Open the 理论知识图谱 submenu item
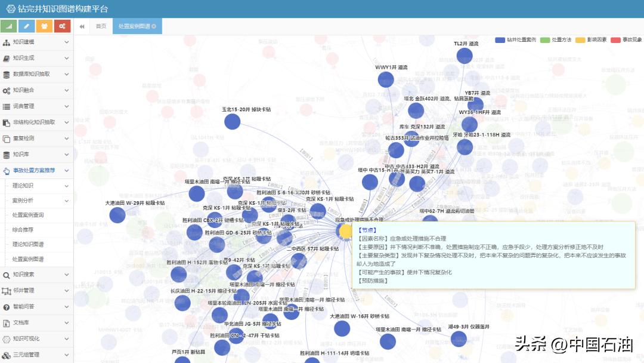The image size is (644, 363). click(28, 244)
